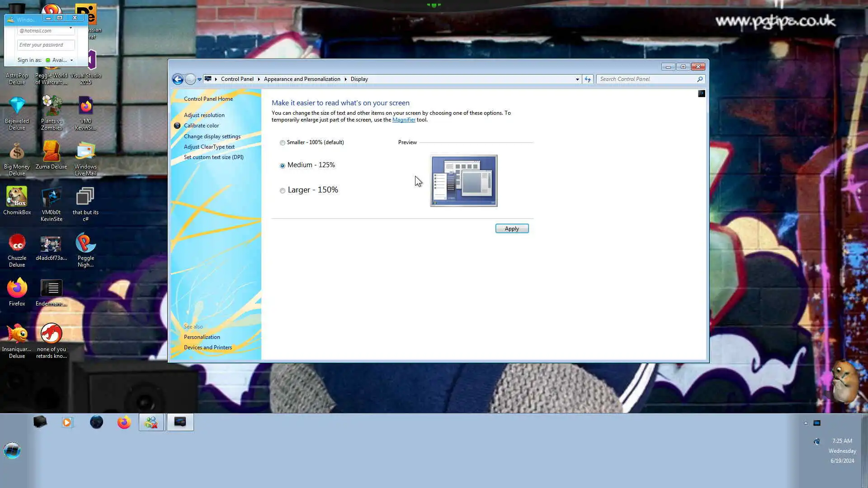Expand the address bar history dropdown
The image size is (868, 488).
pyautogui.click(x=577, y=79)
